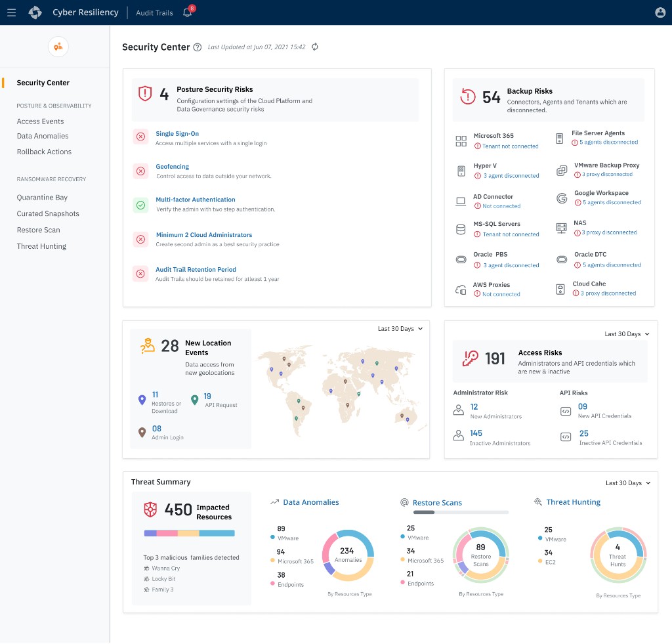
Task: Click the Google Workspace G icon
Action: (x=562, y=198)
